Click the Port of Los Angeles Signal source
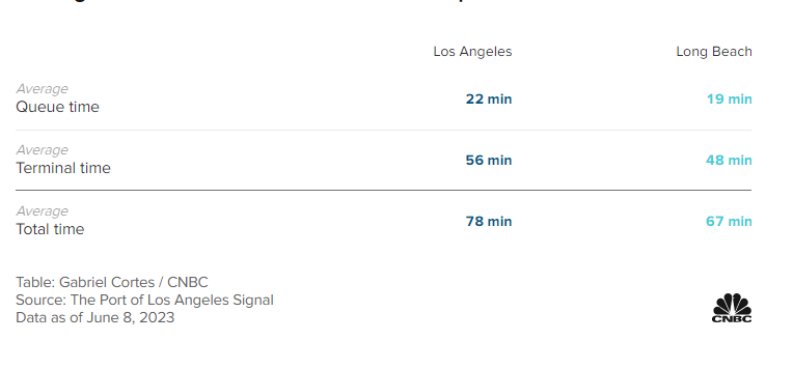Image resolution: width=794 pixels, height=370 pixels. click(144, 300)
